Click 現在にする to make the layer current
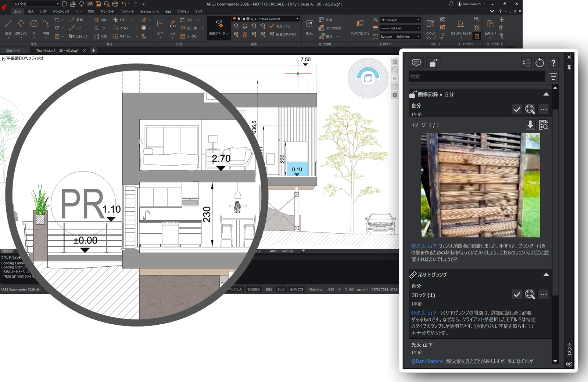The width and height of the screenshot is (588, 382). 283,26
